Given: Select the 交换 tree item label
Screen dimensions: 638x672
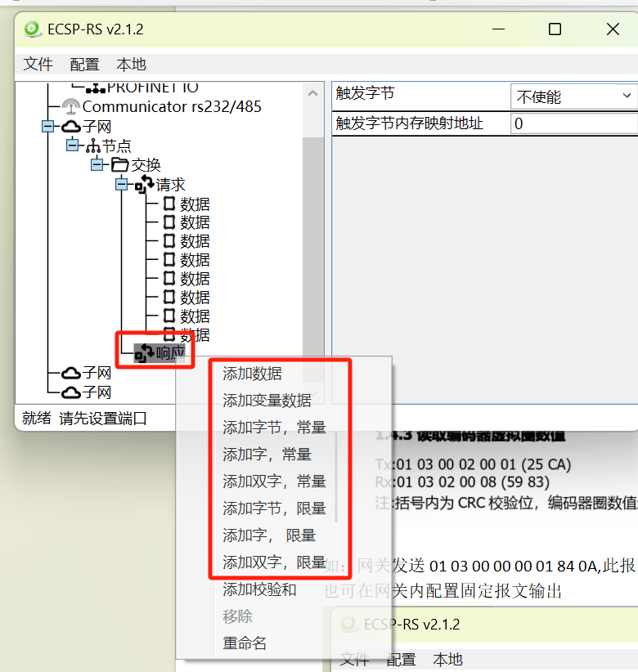Looking at the screenshot, I should pos(146,165).
